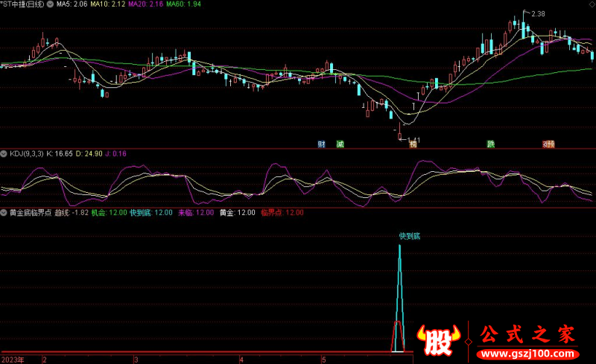Click the J: 0.16 value
596x364 pixels.
click(x=116, y=154)
